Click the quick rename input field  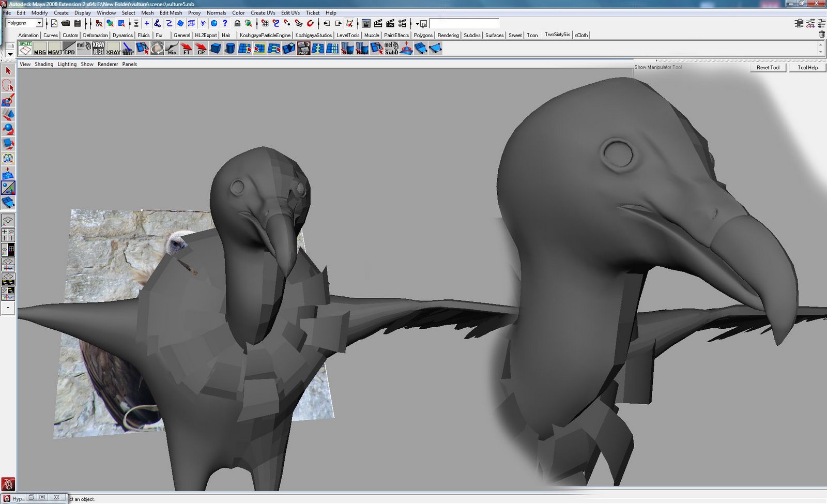coord(464,23)
